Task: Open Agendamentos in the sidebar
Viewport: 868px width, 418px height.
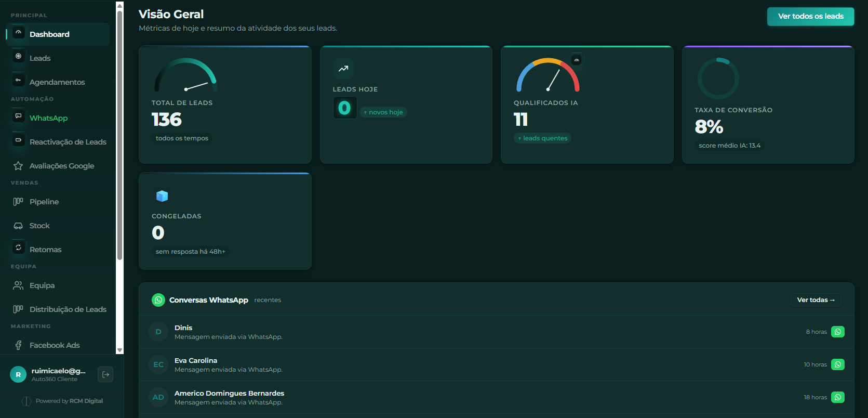Action: pyautogui.click(x=58, y=82)
